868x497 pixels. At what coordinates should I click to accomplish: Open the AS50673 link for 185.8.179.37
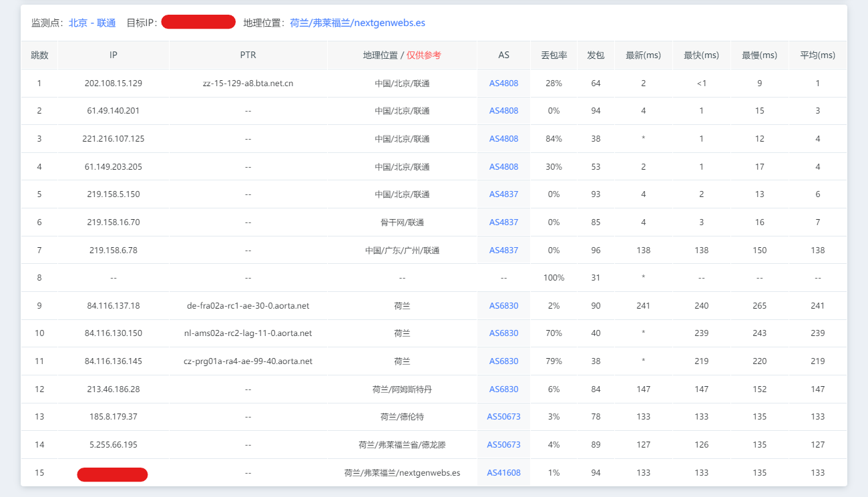pos(503,417)
